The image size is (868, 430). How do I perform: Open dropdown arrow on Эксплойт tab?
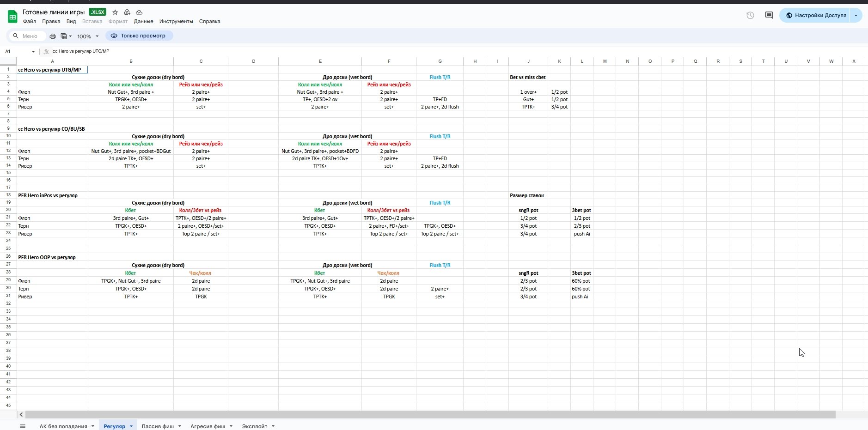[x=273, y=426]
